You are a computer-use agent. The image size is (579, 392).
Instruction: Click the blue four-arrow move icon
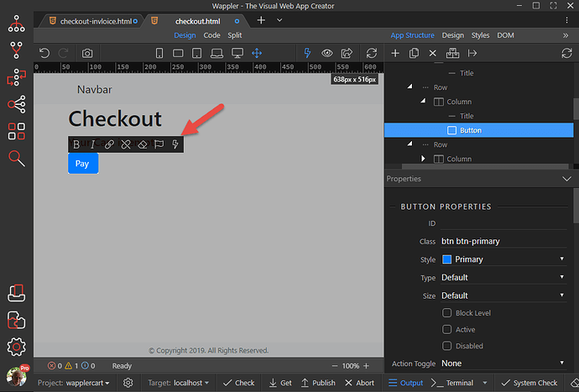[257, 53]
